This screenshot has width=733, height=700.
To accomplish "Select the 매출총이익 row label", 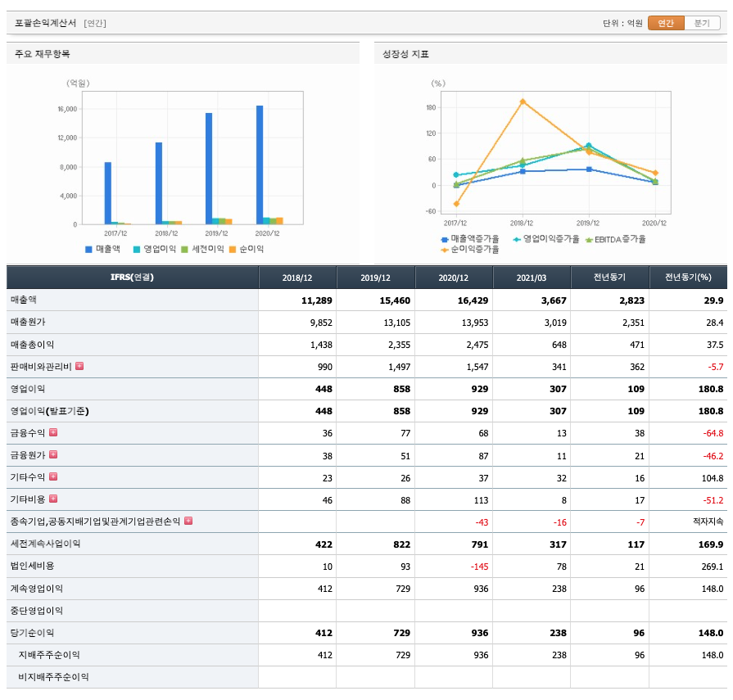I will (x=32, y=345).
